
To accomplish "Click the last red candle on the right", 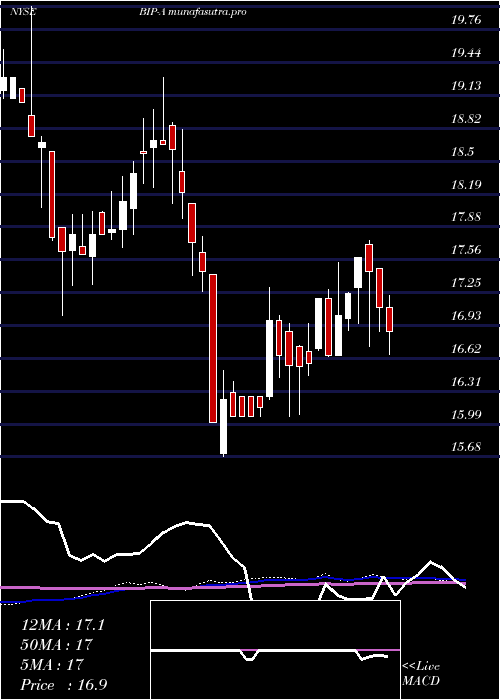I will tap(389, 319).
